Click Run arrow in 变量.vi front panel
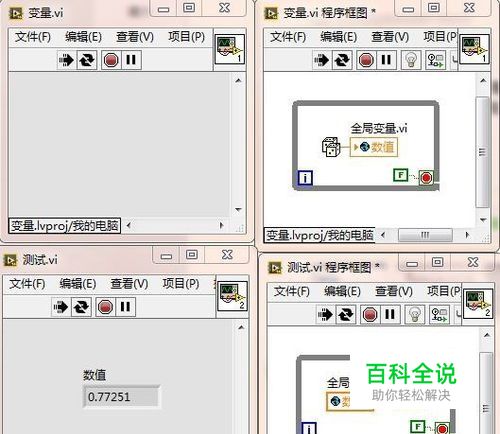 pos(66,60)
